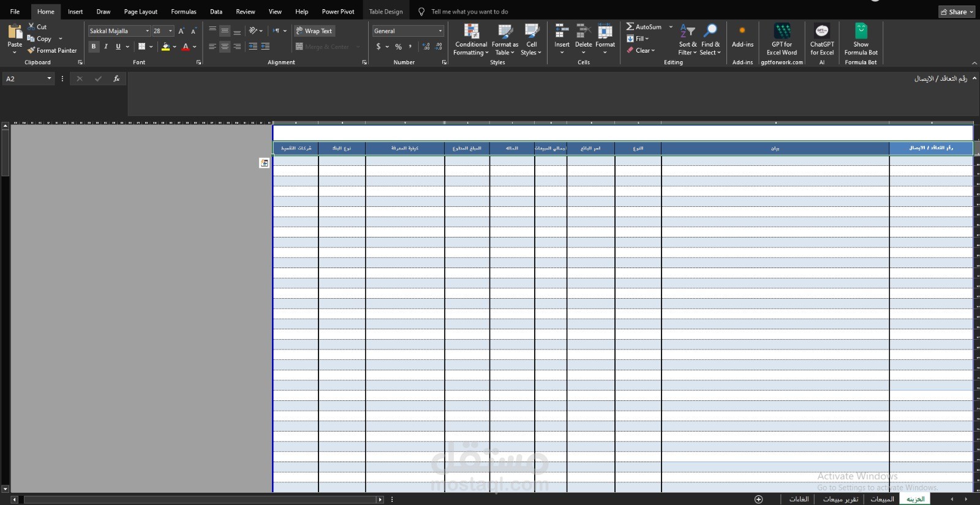Open Conditional Formatting menu
The image size is (980, 505).
pyautogui.click(x=471, y=40)
